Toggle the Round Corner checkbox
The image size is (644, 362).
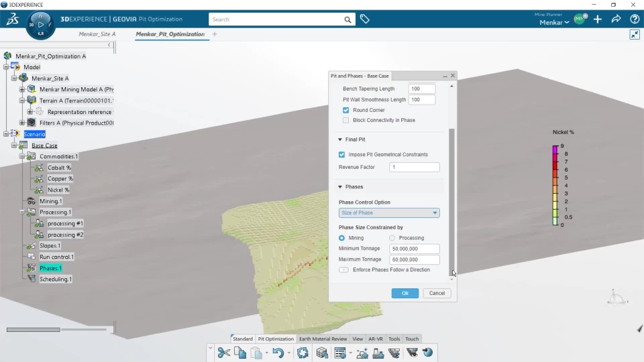pos(346,110)
